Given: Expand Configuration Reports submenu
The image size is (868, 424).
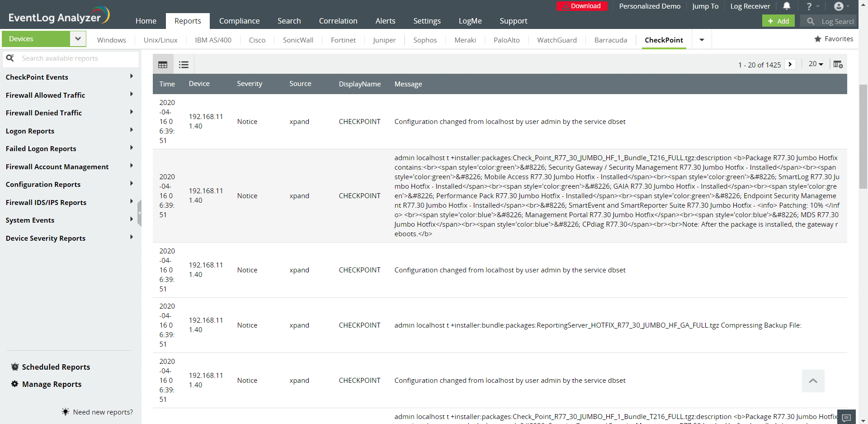Looking at the screenshot, I should coord(132,183).
